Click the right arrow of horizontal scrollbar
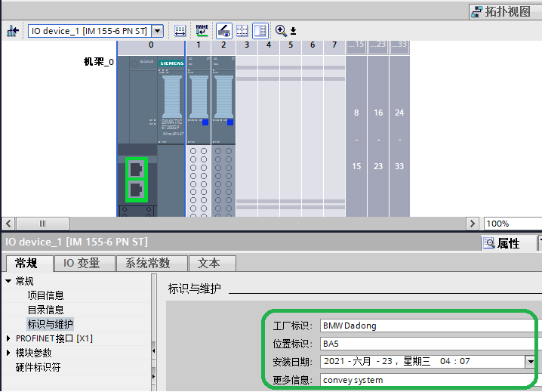 coord(473,224)
